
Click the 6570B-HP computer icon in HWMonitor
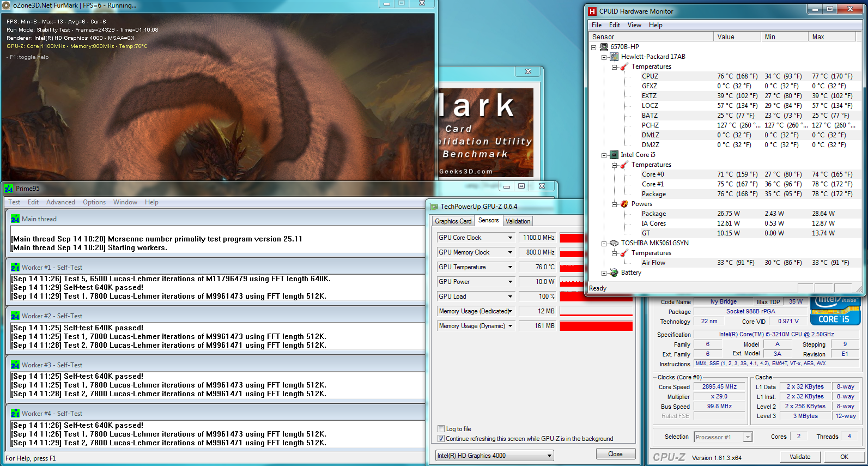[604, 47]
